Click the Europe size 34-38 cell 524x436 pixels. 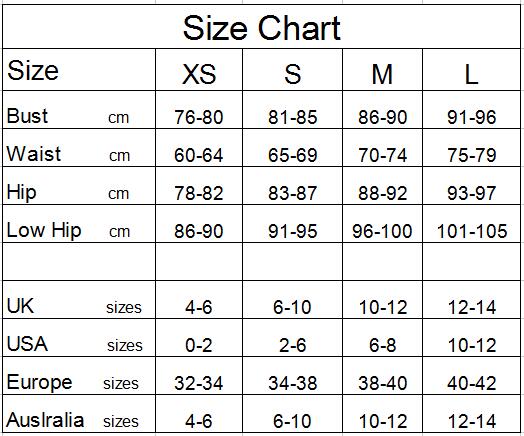coord(292,376)
